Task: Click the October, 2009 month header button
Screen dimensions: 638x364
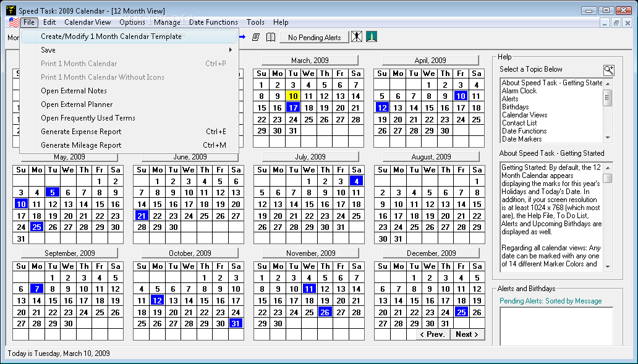Action: (190, 253)
